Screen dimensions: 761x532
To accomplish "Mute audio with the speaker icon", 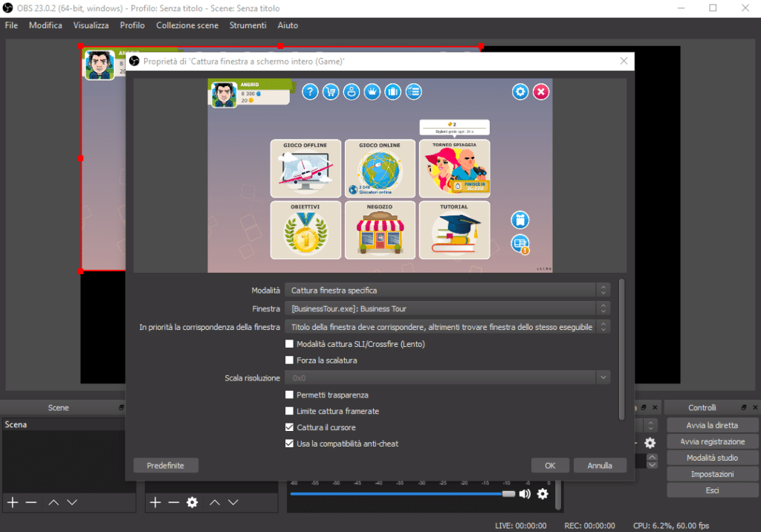I will pyautogui.click(x=525, y=494).
